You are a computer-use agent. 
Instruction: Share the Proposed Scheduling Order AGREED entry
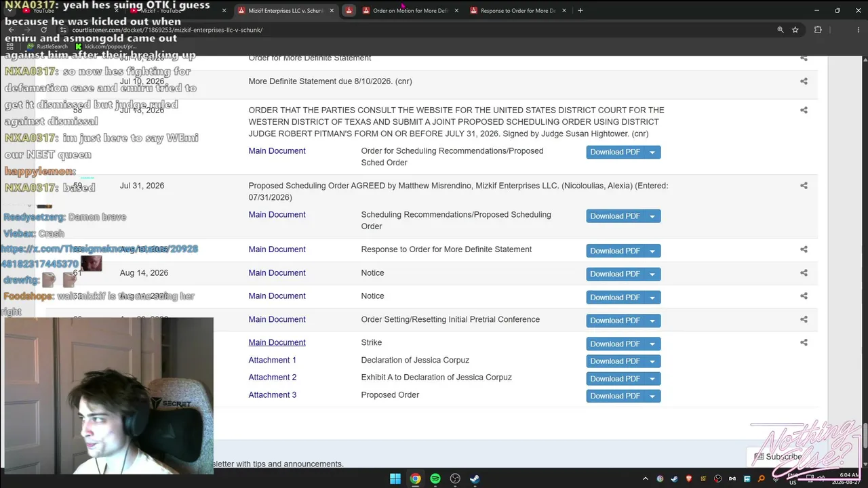click(804, 186)
